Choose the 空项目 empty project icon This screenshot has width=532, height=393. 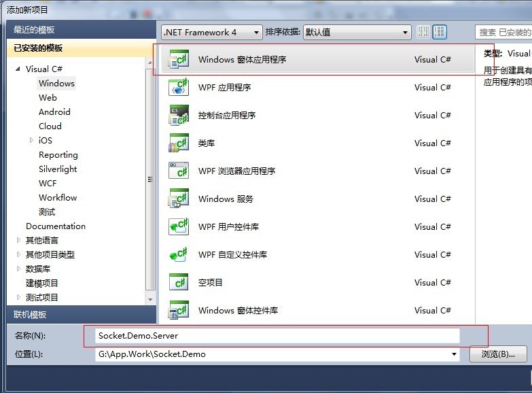[x=179, y=282]
